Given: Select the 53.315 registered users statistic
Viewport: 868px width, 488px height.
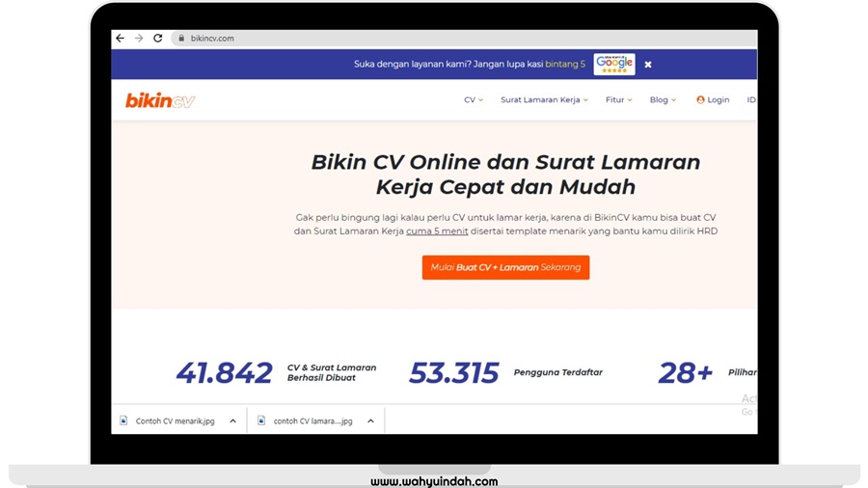Looking at the screenshot, I should point(454,373).
